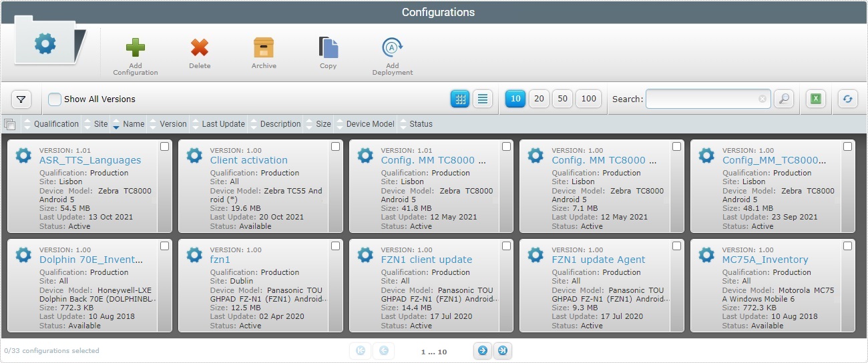
Task: Open MC75A_Inventory configuration link
Action: [765, 260]
